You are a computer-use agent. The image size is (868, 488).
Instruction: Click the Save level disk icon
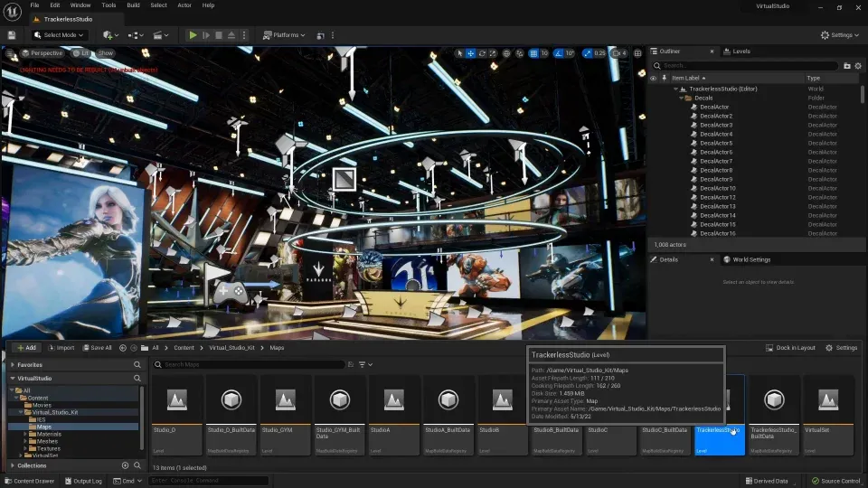pos(12,35)
